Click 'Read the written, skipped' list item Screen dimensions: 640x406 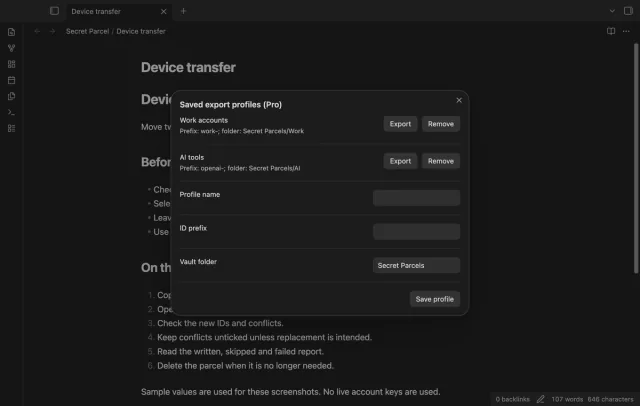coord(240,351)
